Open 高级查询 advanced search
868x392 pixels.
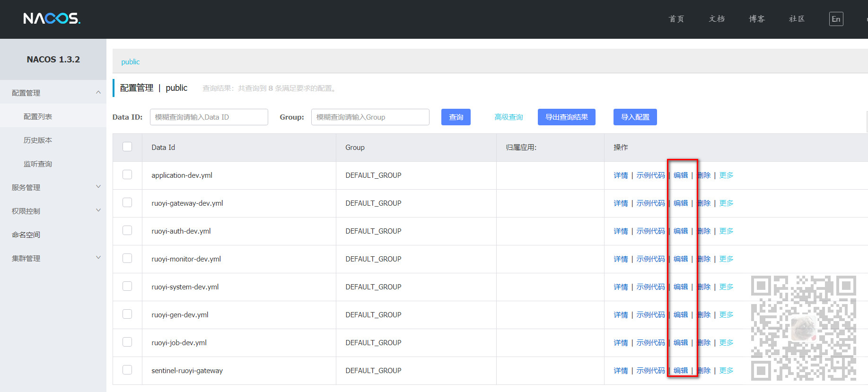pyautogui.click(x=509, y=117)
